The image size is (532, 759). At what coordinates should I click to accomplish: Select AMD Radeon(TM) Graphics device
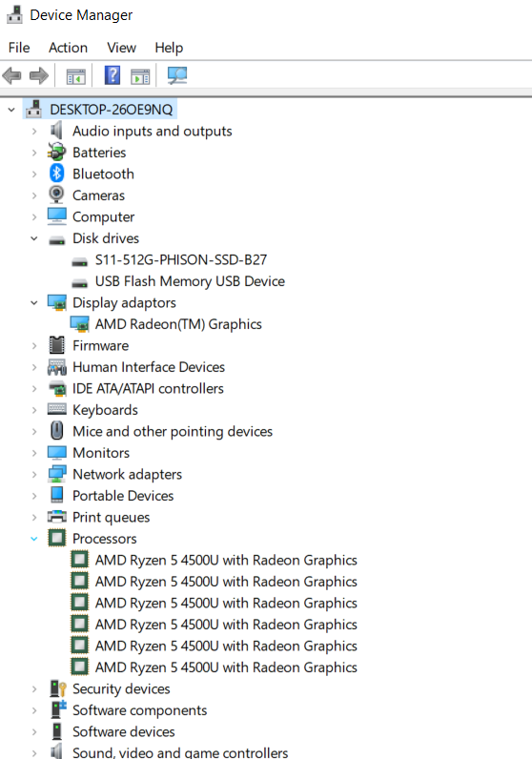click(x=178, y=324)
